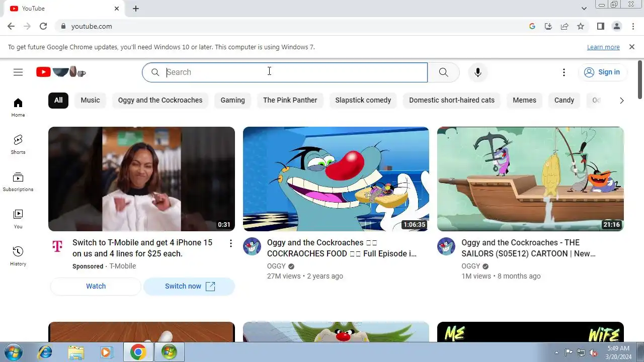644x362 pixels.
Task: Click the share page icon in address bar
Action: click(x=565, y=26)
